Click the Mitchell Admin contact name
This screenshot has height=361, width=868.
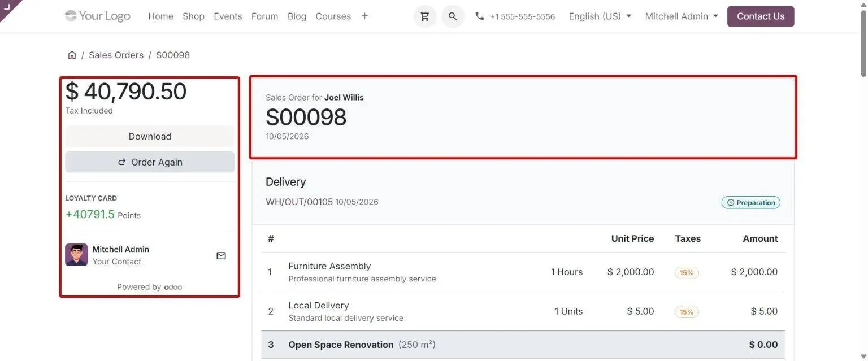click(x=121, y=249)
